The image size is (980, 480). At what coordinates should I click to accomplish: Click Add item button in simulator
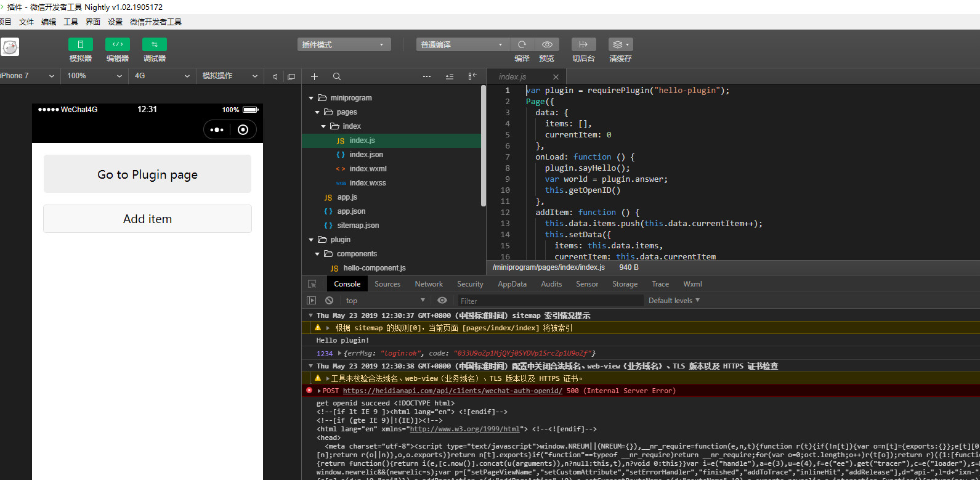pyautogui.click(x=147, y=219)
